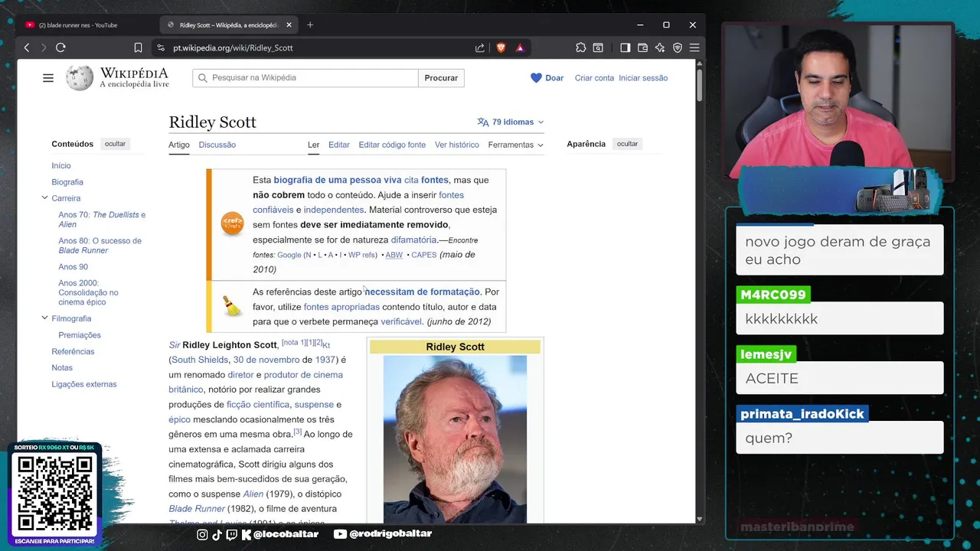This screenshot has width=980, height=551.
Task: Collapse the Carreira section in contents
Action: pos(44,198)
